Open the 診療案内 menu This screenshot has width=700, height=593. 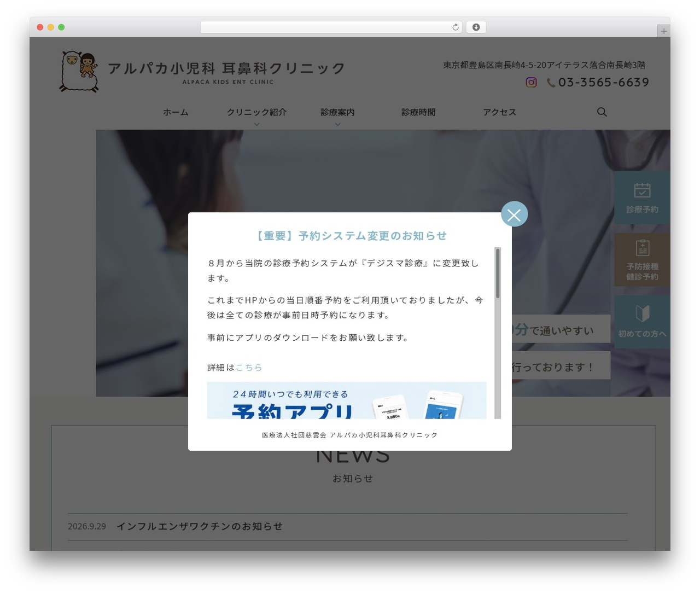337,112
